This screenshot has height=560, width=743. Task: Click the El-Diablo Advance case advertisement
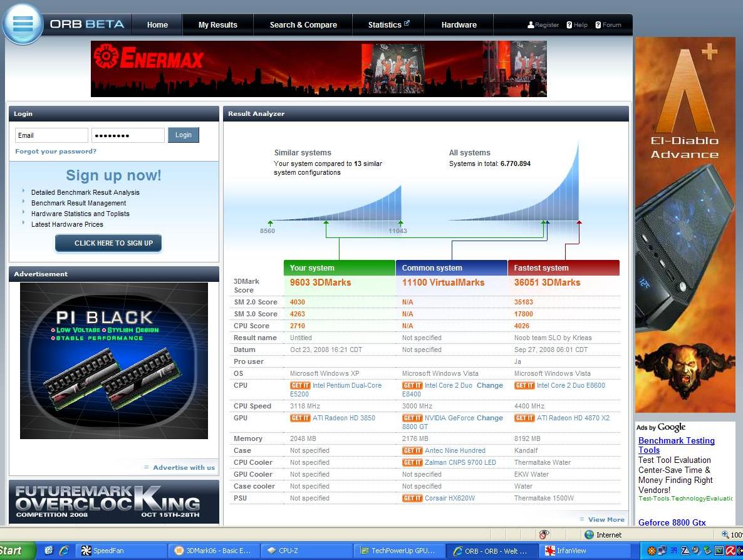coord(685,225)
